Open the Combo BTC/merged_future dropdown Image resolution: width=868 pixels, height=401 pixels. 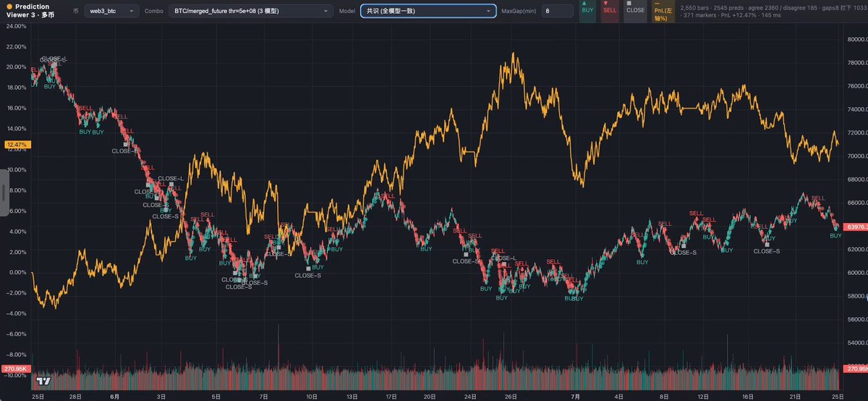point(251,11)
